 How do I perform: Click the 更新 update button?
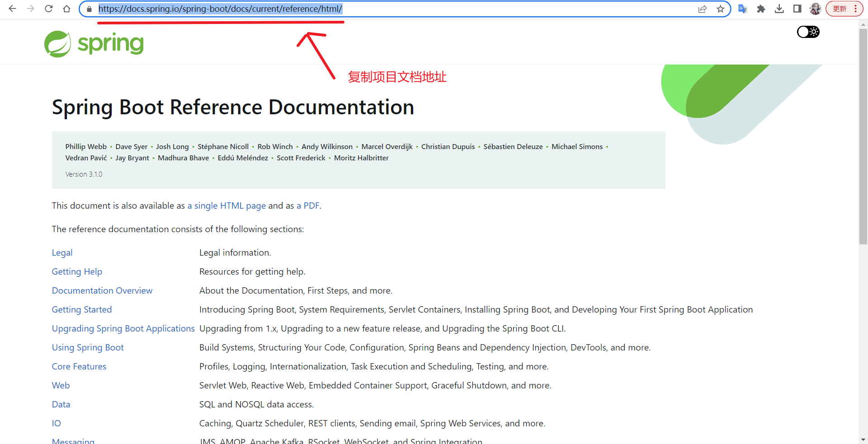tap(844, 9)
